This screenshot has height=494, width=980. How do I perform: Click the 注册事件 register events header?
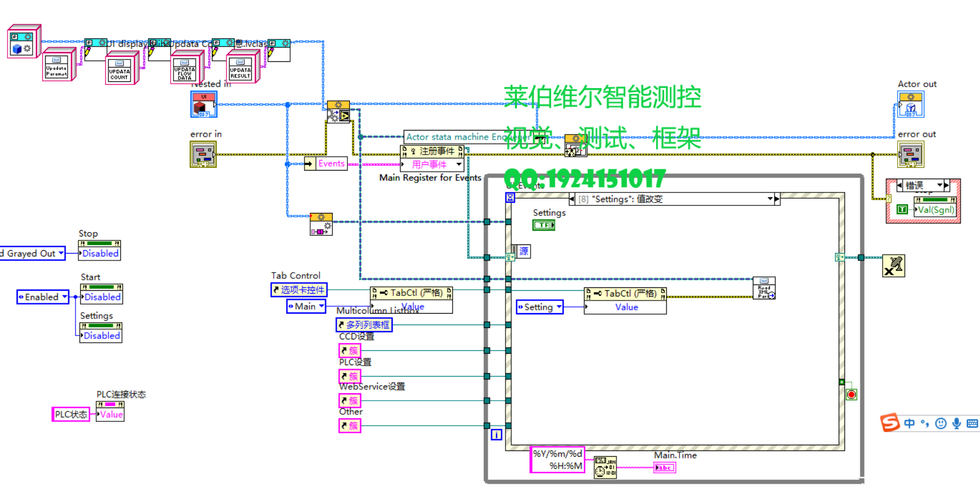432,151
